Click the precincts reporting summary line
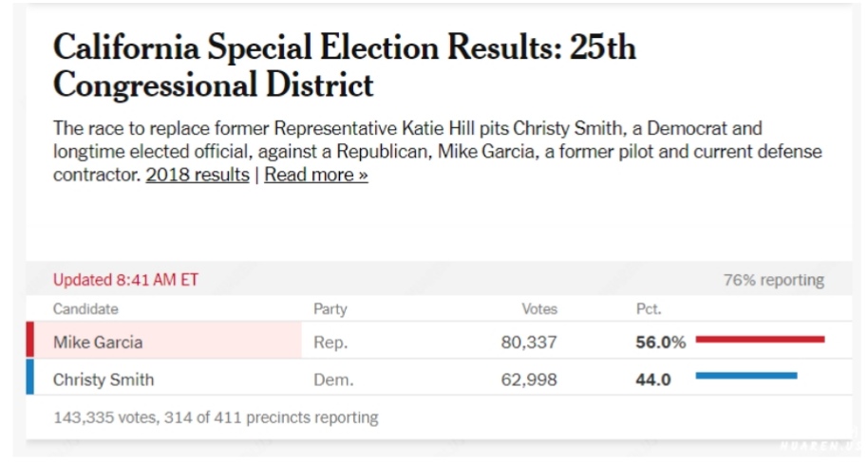 click(x=216, y=417)
